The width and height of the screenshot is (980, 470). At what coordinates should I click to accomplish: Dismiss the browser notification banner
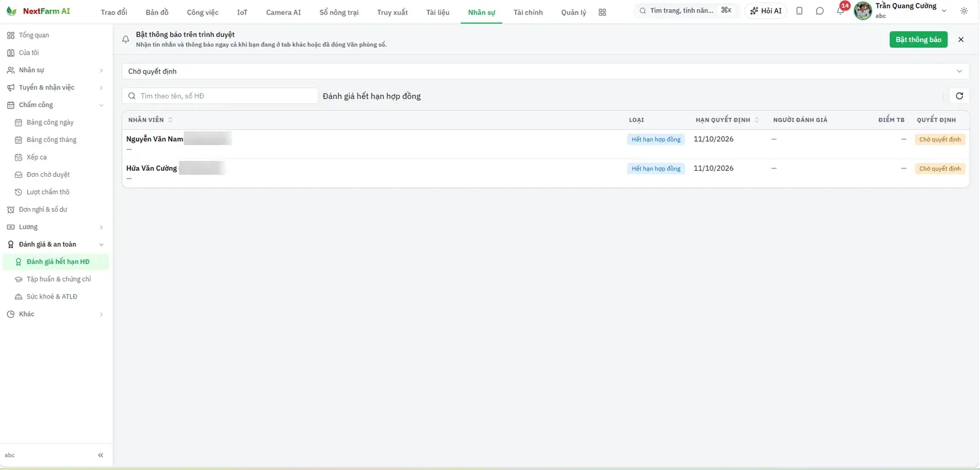[x=961, y=40]
